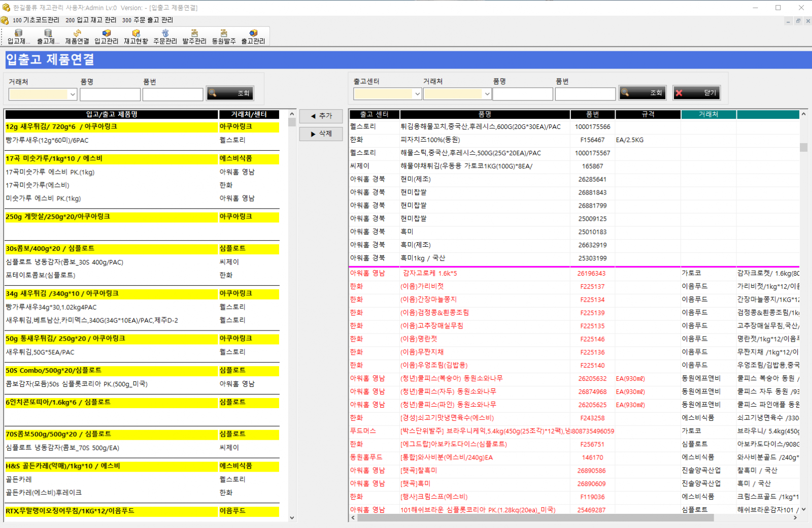Click the left list scroll-down arrow
Screen dimensions: 812x528
[292, 518]
